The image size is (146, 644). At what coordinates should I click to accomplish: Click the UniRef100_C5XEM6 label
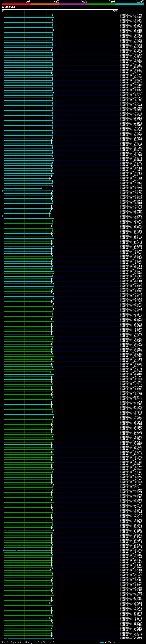tap(131, 63)
